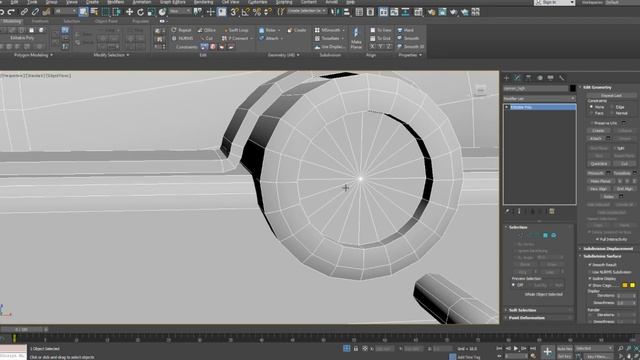
Task: Switch to the Object Paint ribbon tab
Action: coord(106,21)
